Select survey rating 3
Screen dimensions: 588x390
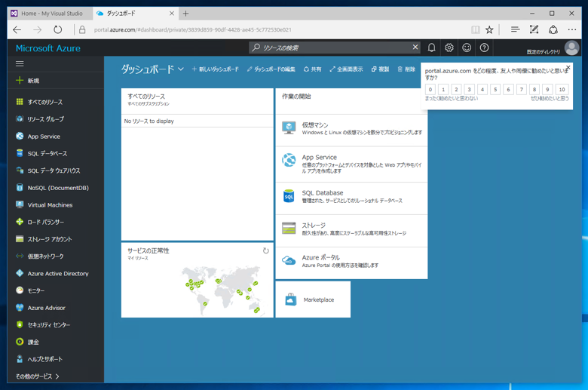point(469,89)
